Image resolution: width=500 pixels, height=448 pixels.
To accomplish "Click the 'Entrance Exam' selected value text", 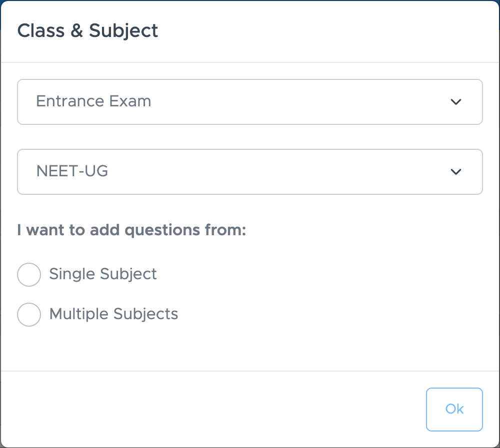I will [93, 101].
